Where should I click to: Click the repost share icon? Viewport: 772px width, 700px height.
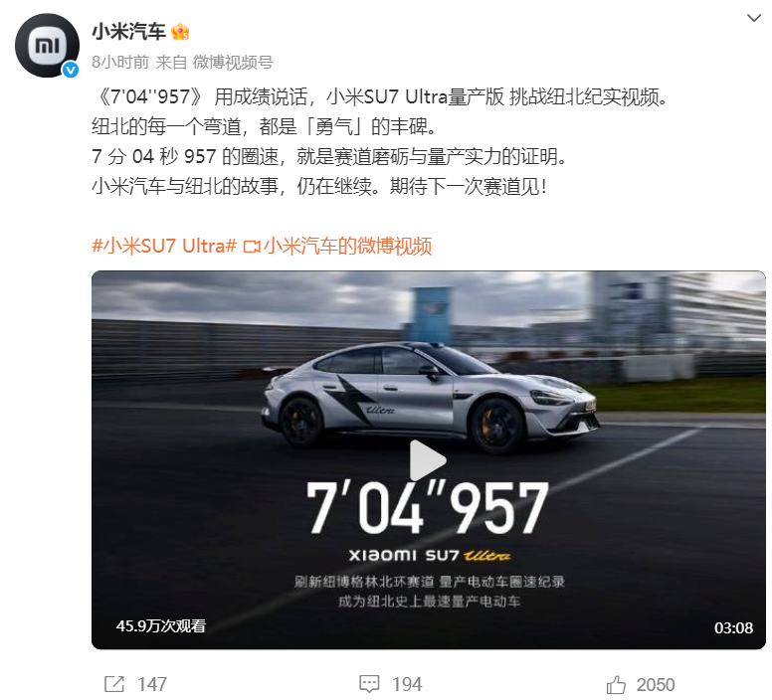[x=114, y=684]
